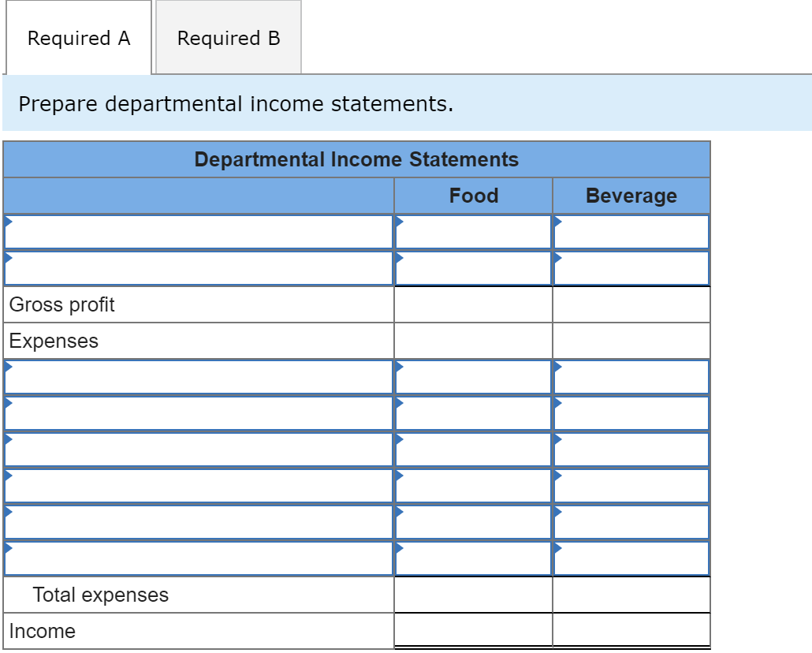Viewport: 812px width, 653px height.
Task: Click the Departmental Income Statements title
Action: point(356,159)
